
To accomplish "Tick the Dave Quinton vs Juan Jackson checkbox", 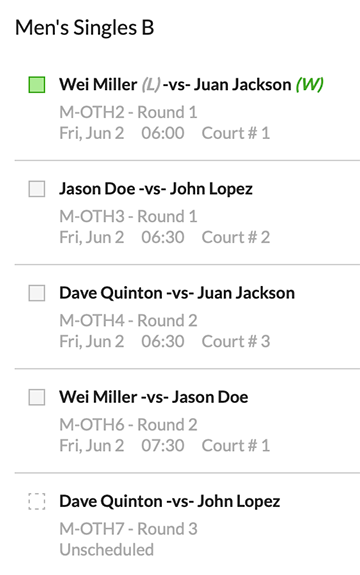I will pos(37,293).
